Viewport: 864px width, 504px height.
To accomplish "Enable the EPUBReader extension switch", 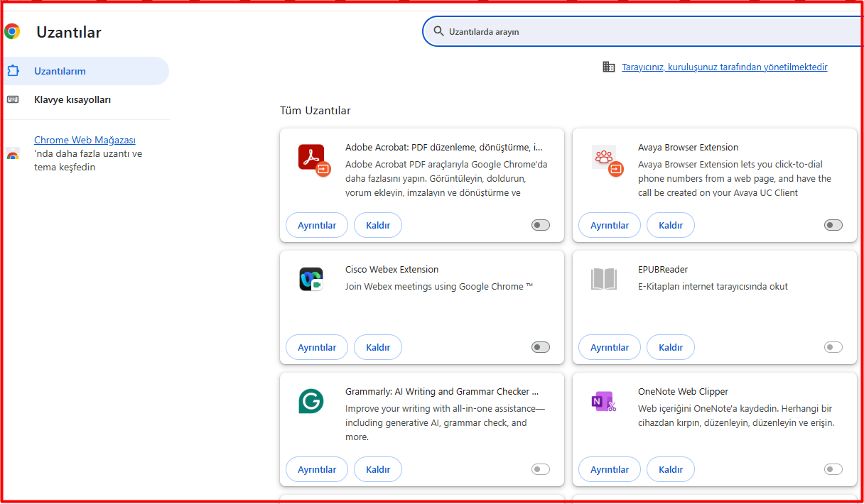I will [833, 347].
